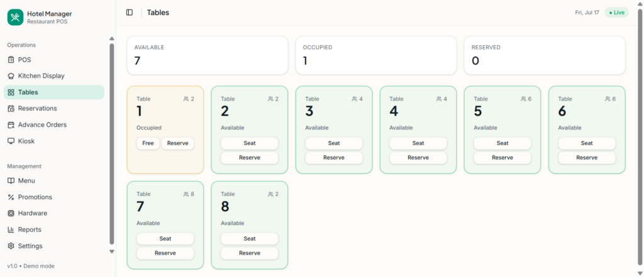
Task: Click the sidebar scroll down arrow
Action: 112,251
